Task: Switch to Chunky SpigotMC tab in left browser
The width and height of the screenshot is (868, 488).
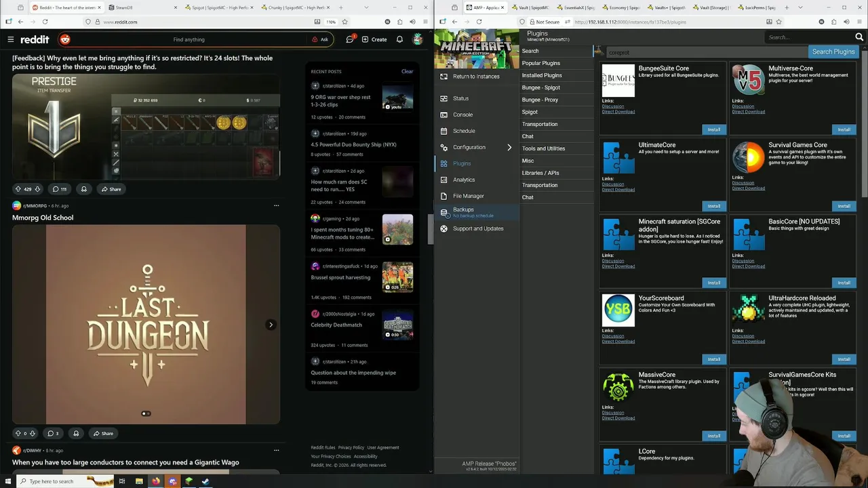Action: pyautogui.click(x=296, y=7)
